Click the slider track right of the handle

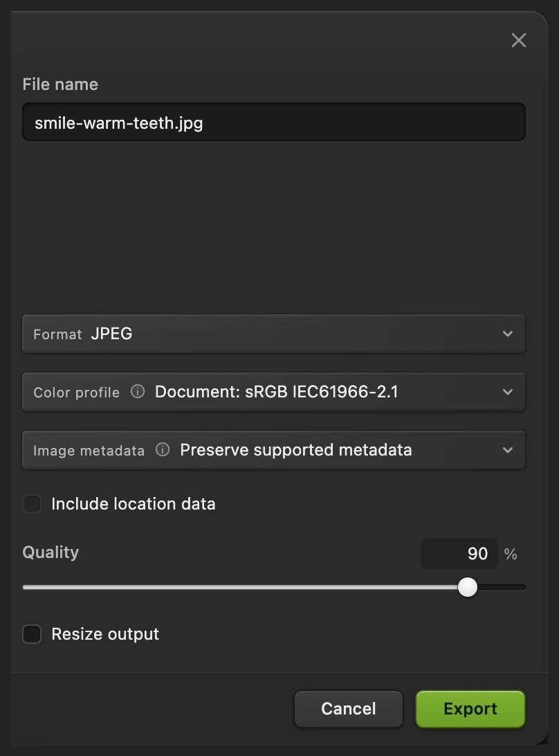501,587
